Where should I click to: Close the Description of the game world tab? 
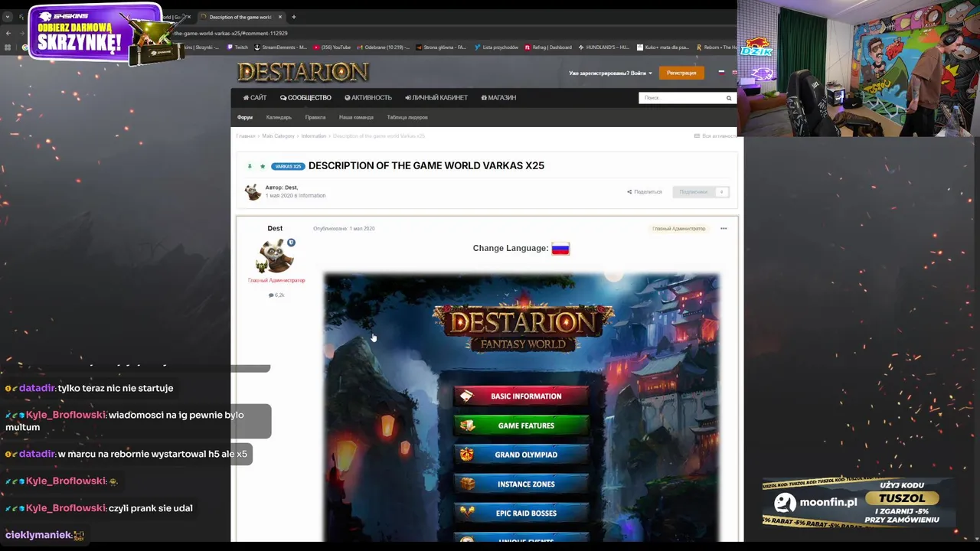tap(279, 17)
